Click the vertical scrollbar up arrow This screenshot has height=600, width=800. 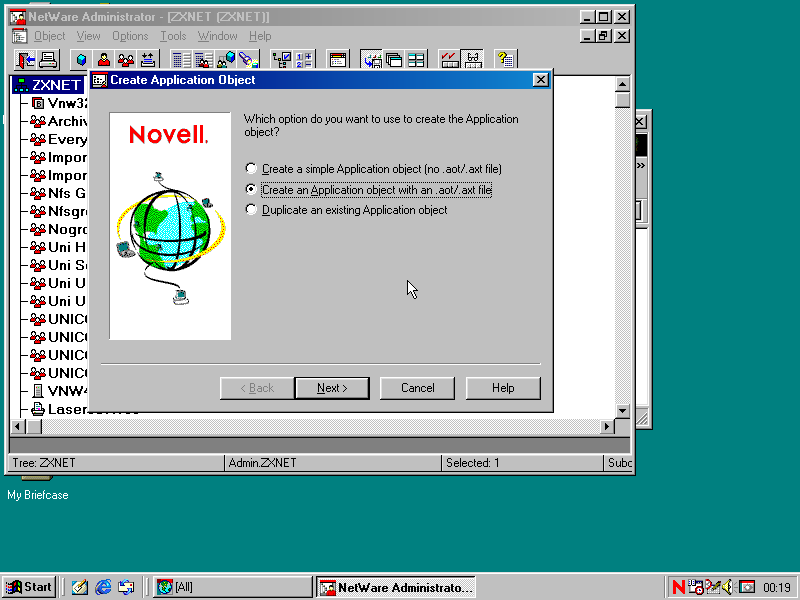tap(622, 84)
